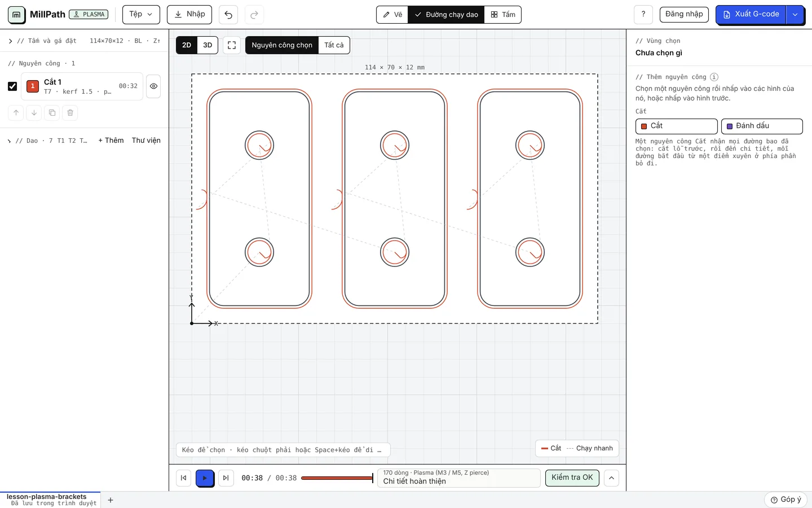The image size is (812, 508).
Task: Undo the last action
Action: (228, 15)
